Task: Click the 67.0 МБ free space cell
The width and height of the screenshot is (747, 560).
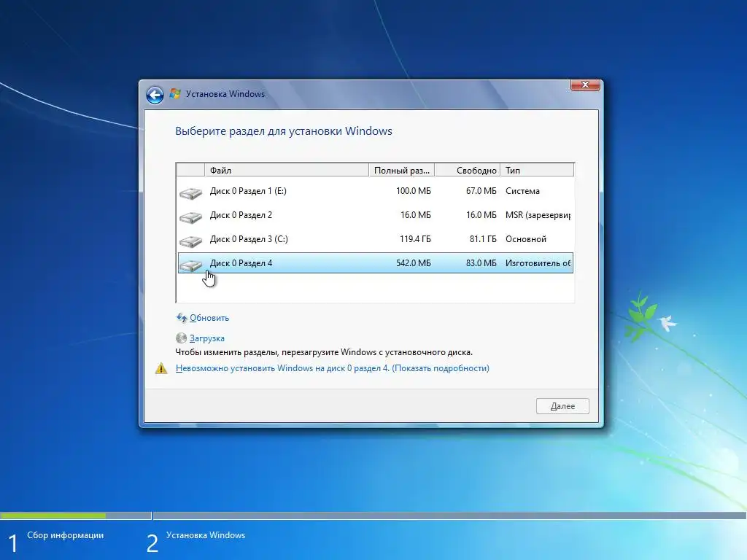Action: pos(481,191)
